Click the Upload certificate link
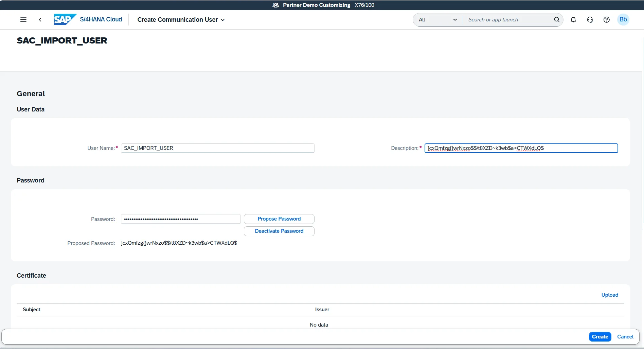 tap(610, 295)
